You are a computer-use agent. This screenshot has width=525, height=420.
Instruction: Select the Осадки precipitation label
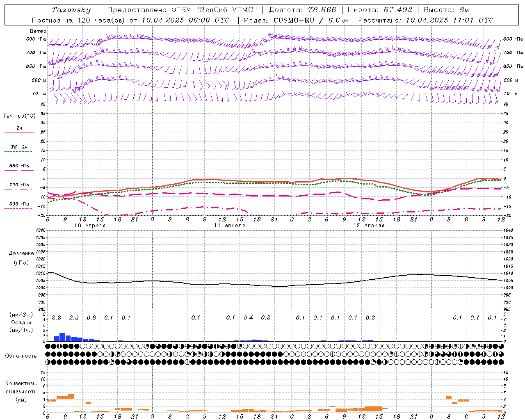(21, 322)
